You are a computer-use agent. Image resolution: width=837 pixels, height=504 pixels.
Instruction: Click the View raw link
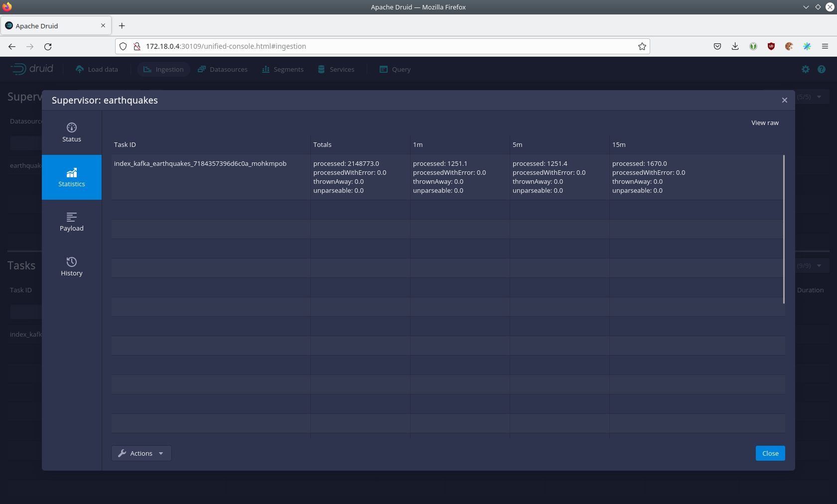coord(764,123)
